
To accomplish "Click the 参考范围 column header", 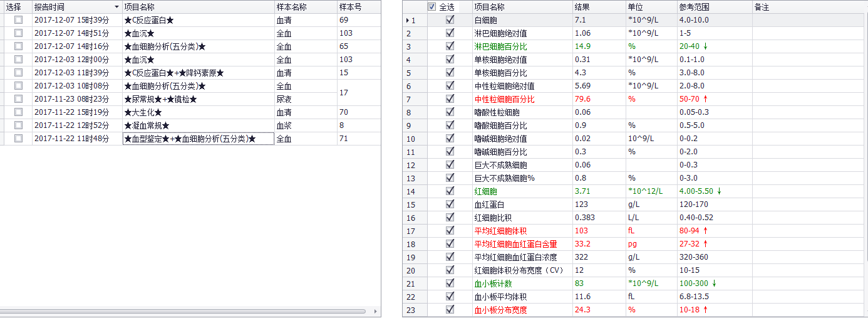I will point(714,7).
